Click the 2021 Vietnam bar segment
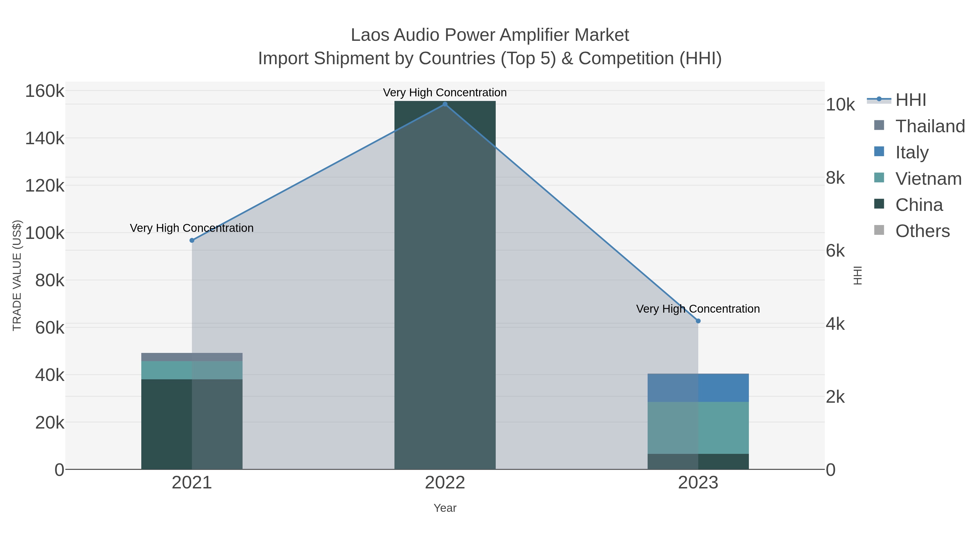Screen dimensions: 980x551 (x=192, y=370)
